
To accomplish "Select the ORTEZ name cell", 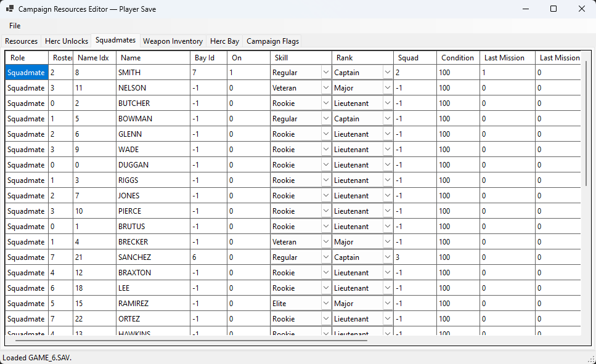I will 153,319.
